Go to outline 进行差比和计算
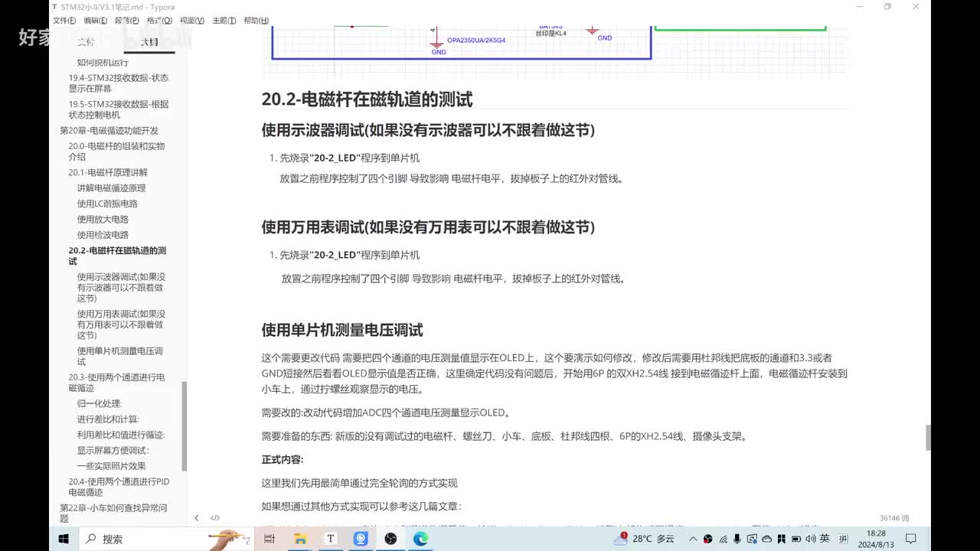The height and width of the screenshot is (551, 980). [108, 419]
